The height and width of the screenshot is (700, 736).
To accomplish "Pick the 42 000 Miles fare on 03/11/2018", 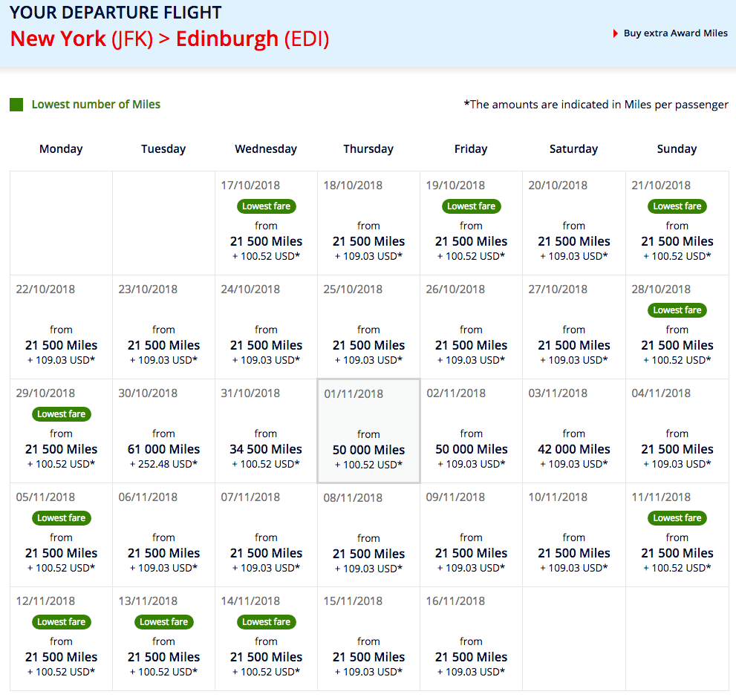I will [573, 449].
